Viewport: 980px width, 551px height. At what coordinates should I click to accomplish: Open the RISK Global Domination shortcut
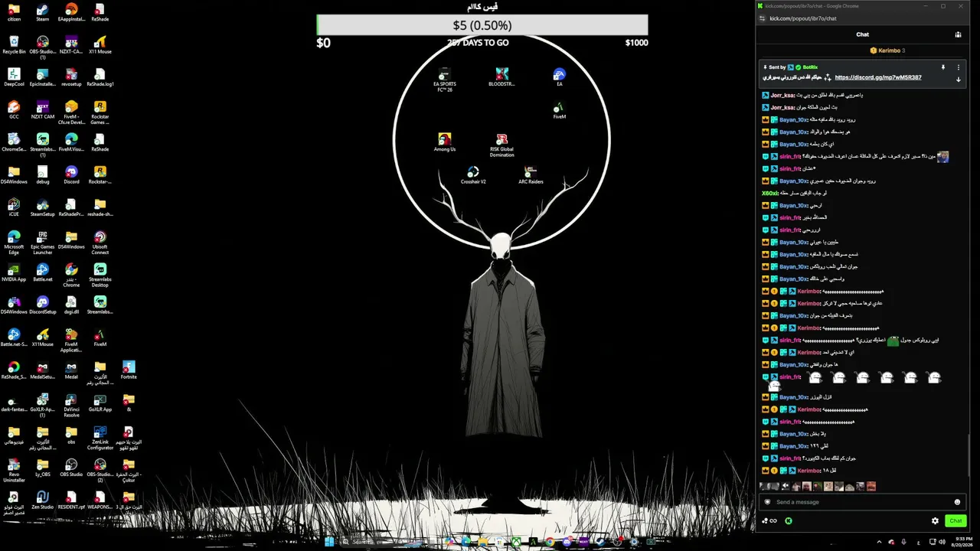[501, 145]
